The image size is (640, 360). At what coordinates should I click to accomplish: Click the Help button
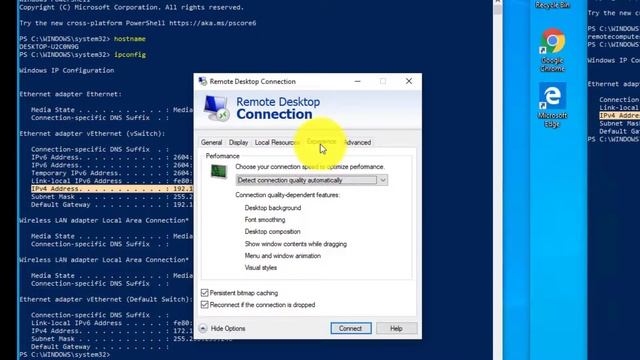click(396, 328)
